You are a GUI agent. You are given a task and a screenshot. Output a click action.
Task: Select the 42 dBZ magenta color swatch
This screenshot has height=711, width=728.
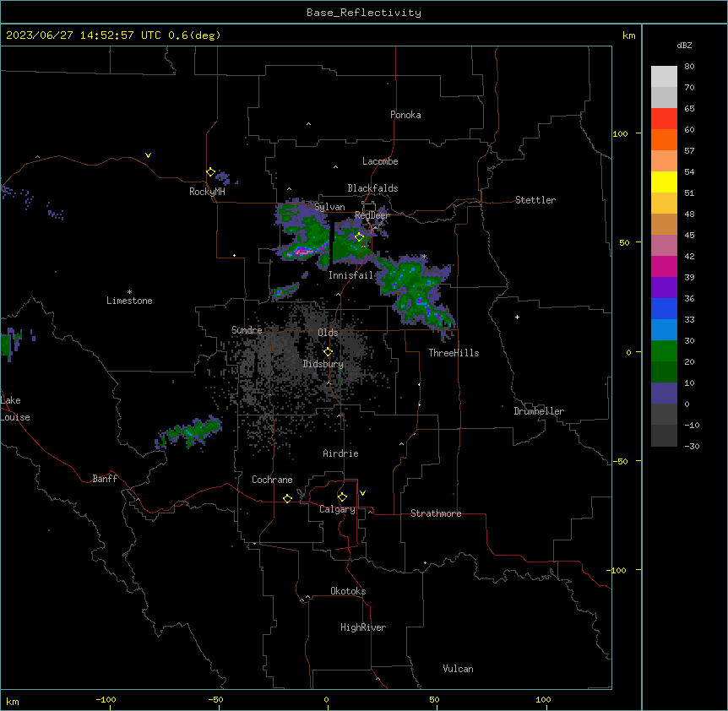(x=664, y=266)
